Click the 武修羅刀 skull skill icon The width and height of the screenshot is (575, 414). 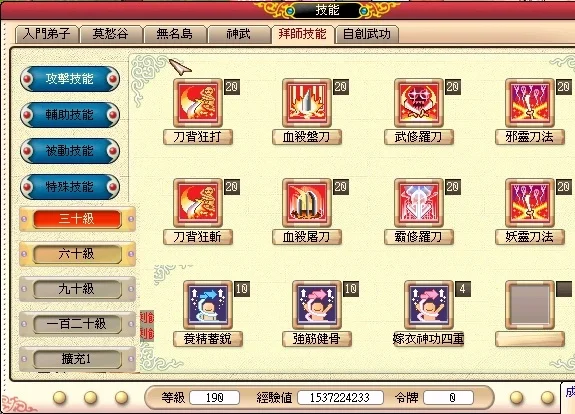(x=419, y=103)
